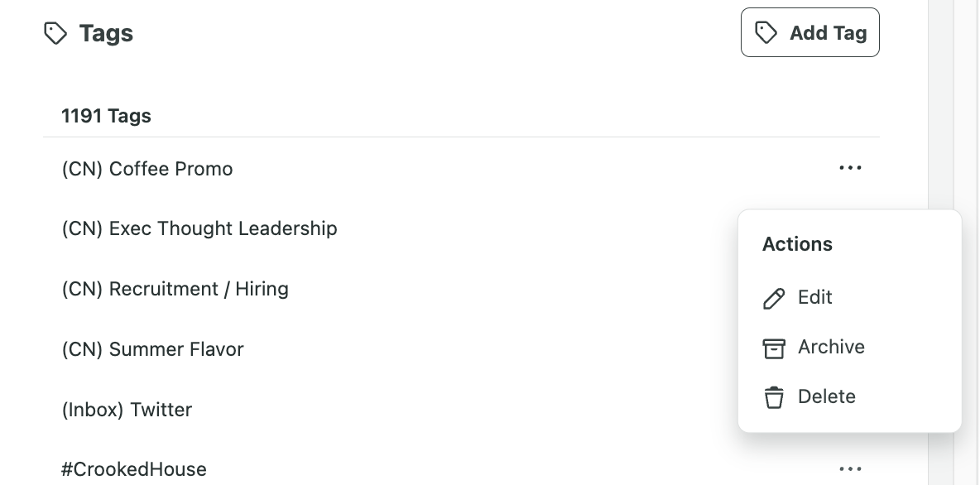The height and width of the screenshot is (485, 980).
Task: Select Archive in the Actions menu
Action: 830,348
